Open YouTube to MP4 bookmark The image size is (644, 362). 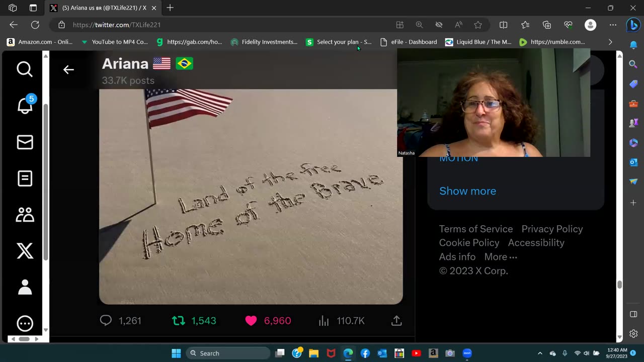[114, 42]
